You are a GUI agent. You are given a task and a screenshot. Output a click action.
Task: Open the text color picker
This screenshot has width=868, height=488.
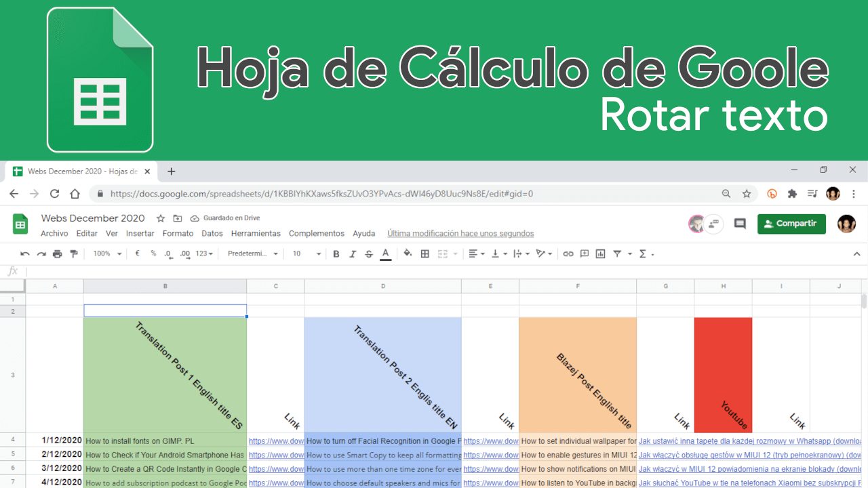(x=385, y=253)
